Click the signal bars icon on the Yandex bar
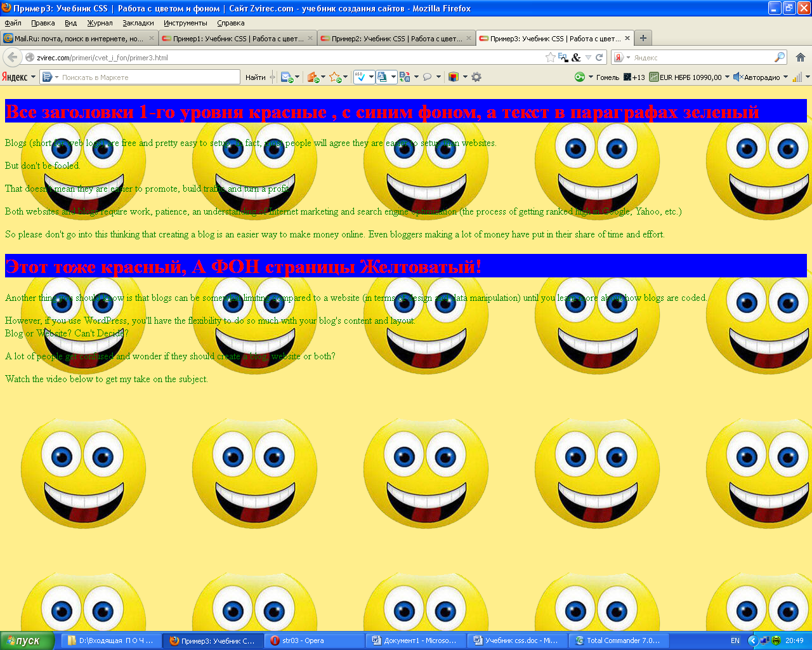The width and height of the screenshot is (812, 650). [797, 77]
